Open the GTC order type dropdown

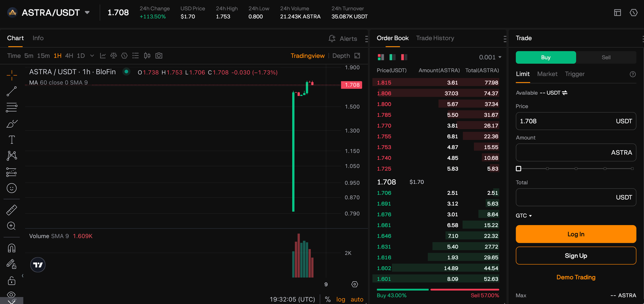click(x=524, y=216)
